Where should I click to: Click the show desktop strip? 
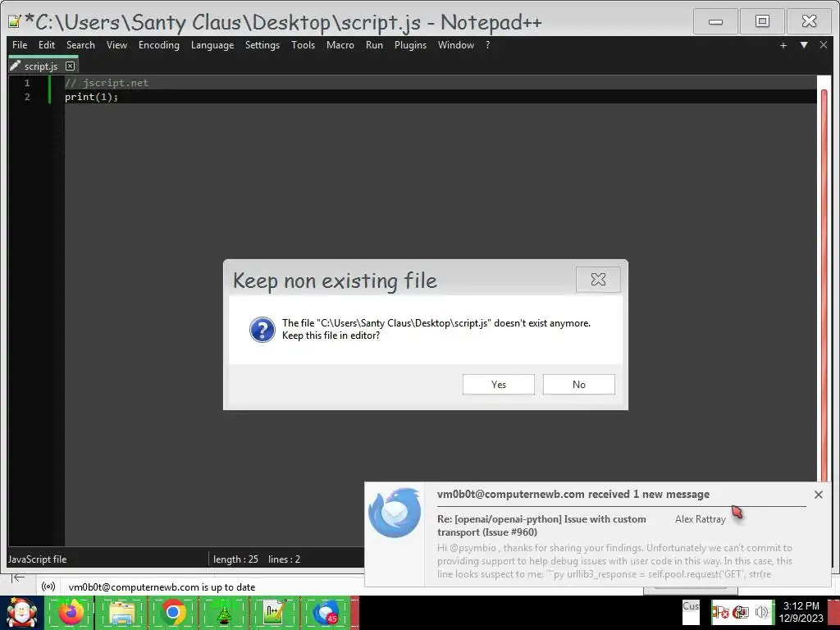834,613
